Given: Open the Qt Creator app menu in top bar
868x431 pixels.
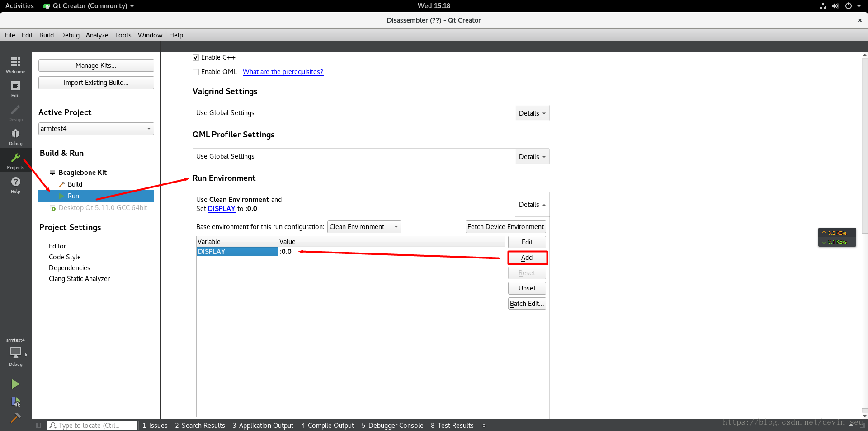Looking at the screenshot, I should click(89, 6).
